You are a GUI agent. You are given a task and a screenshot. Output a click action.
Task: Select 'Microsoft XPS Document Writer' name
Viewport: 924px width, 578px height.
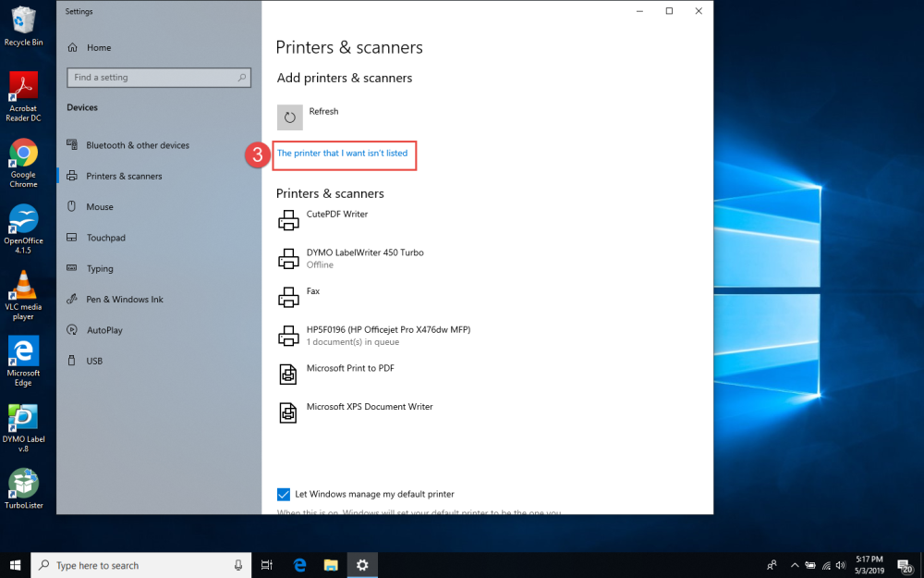[x=370, y=406]
